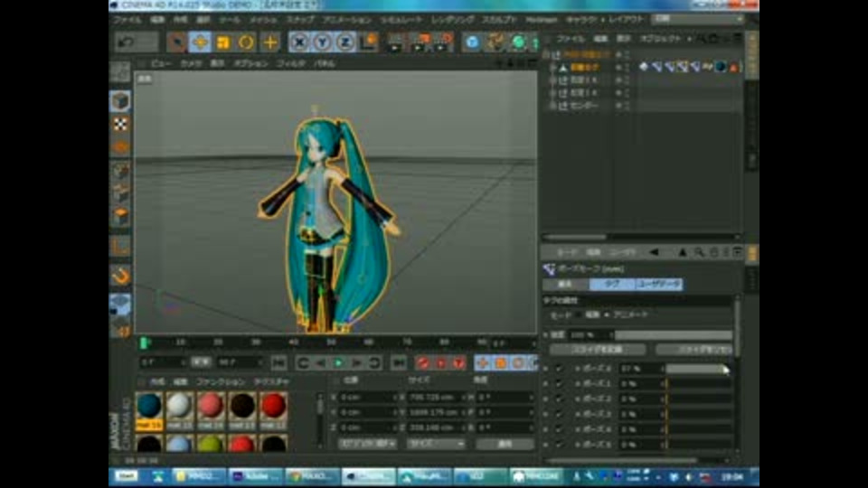Click the spline pen icon in toolbar
The width and height of the screenshot is (868, 488).
pos(495,42)
